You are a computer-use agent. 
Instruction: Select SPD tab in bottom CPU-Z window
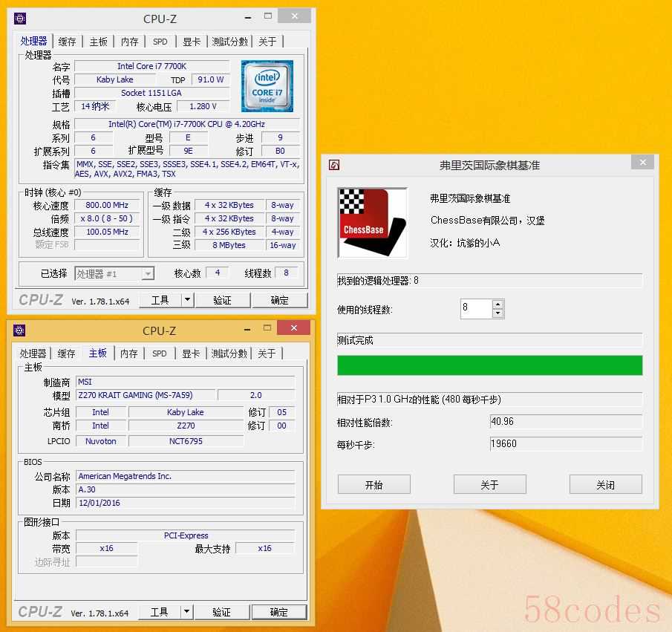[160, 354]
